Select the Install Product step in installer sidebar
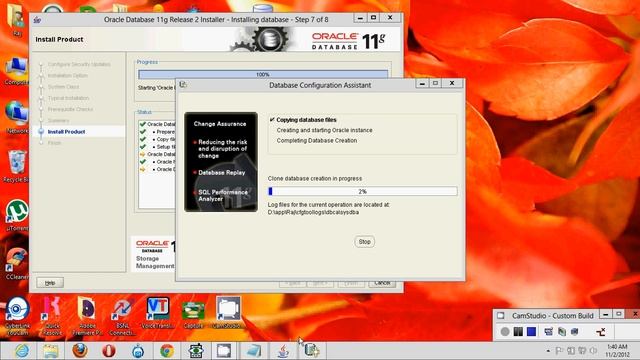Image resolution: width=640 pixels, height=360 pixels. [66, 132]
